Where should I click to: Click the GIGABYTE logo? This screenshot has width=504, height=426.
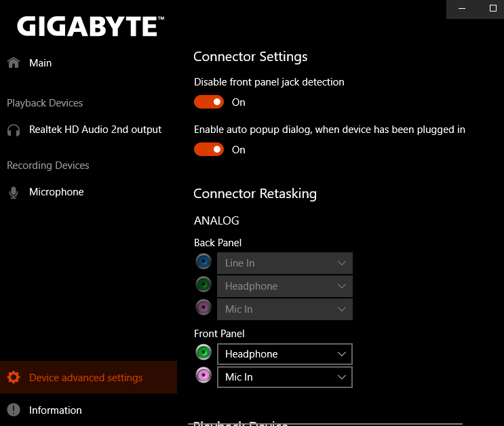(x=90, y=26)
